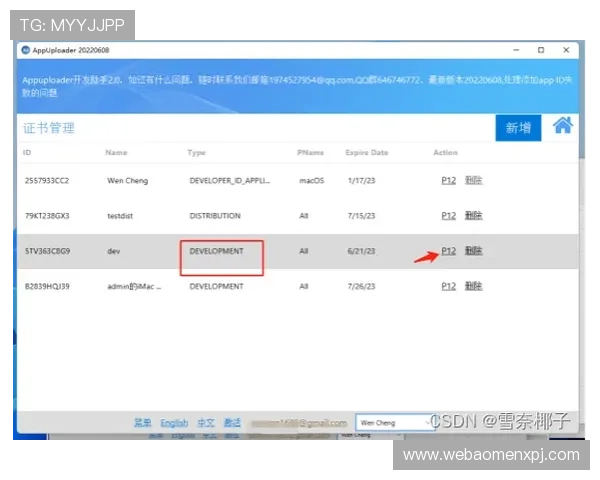
Task: Click expire date 7/26/23
Action: (361, 286)
